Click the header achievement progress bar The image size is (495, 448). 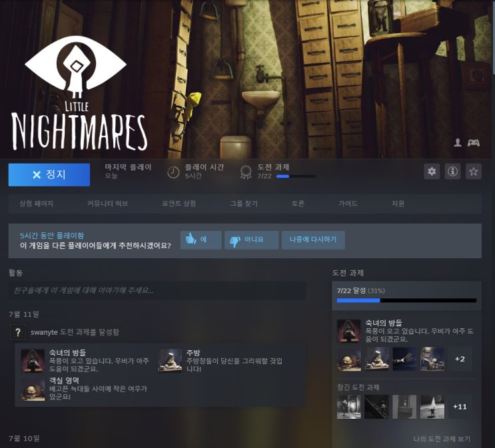[x=296, y=176]
